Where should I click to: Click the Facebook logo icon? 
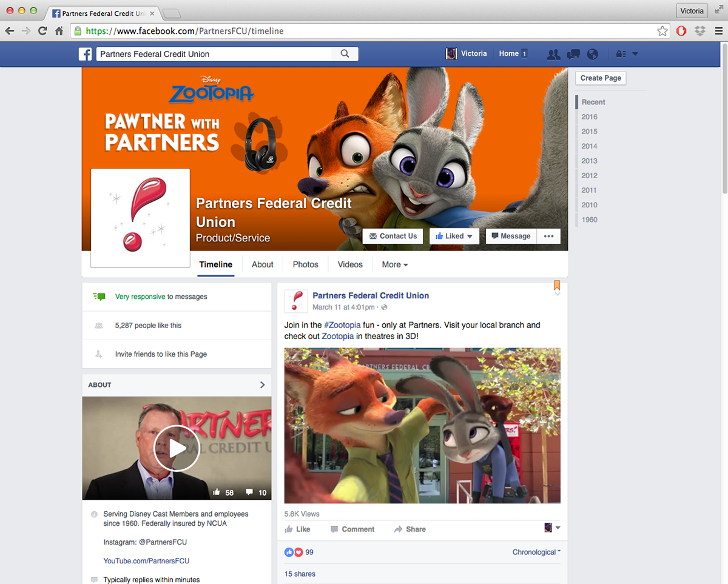click(x=85, y=54)
